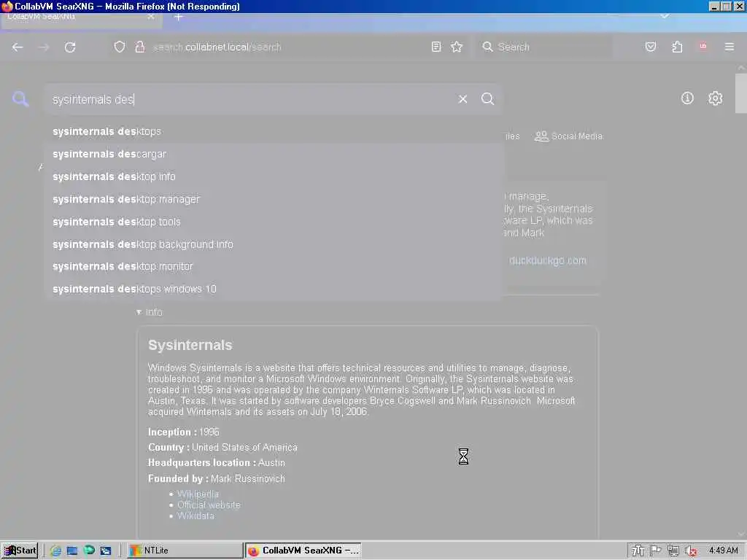Select 'sysinternals desktop tools' suggestion
This screenshot has width=747, height=560.
click(x=274, y=222)
